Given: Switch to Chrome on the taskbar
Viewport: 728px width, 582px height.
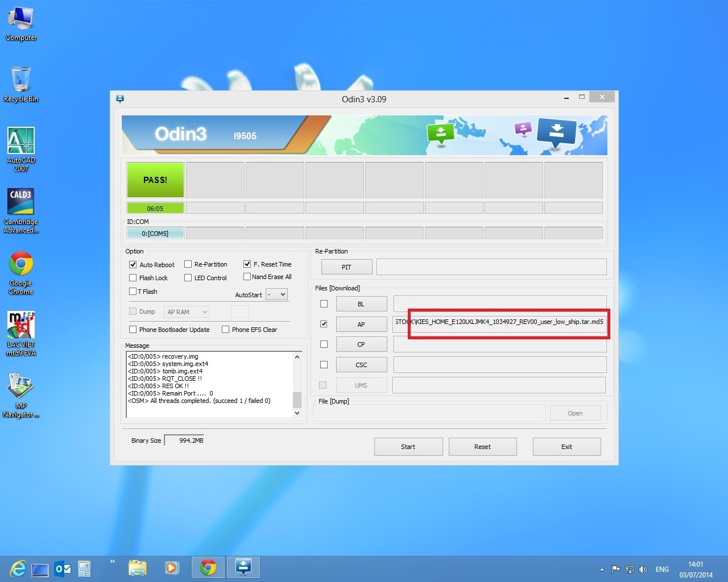Looking at the screenshot, I should tap(208, 568).
